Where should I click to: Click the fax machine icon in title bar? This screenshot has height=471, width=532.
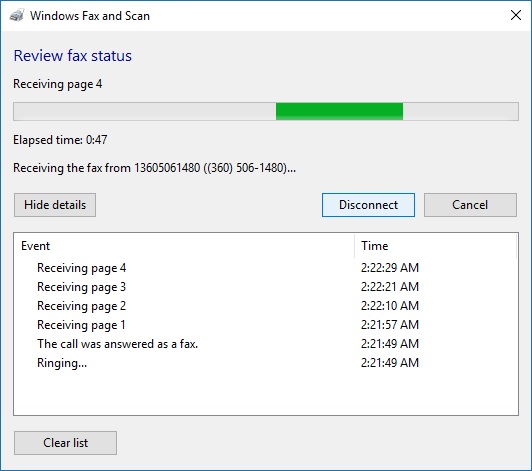pyautogui.click(x=16, y=16)
